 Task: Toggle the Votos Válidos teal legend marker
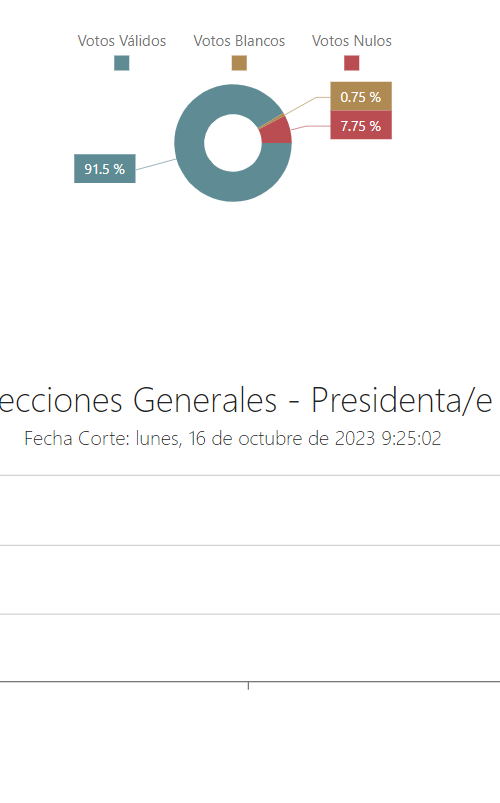121,63
